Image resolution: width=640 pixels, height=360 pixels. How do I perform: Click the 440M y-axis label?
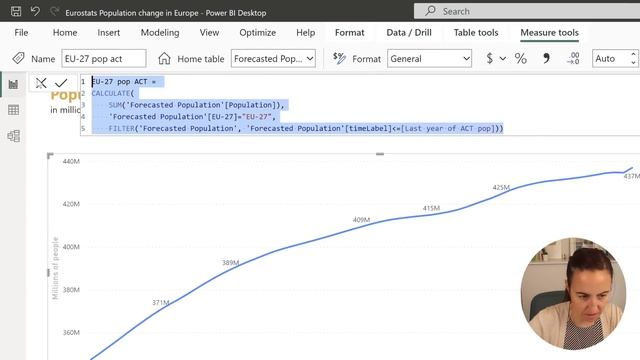click(x=71, y=161)
